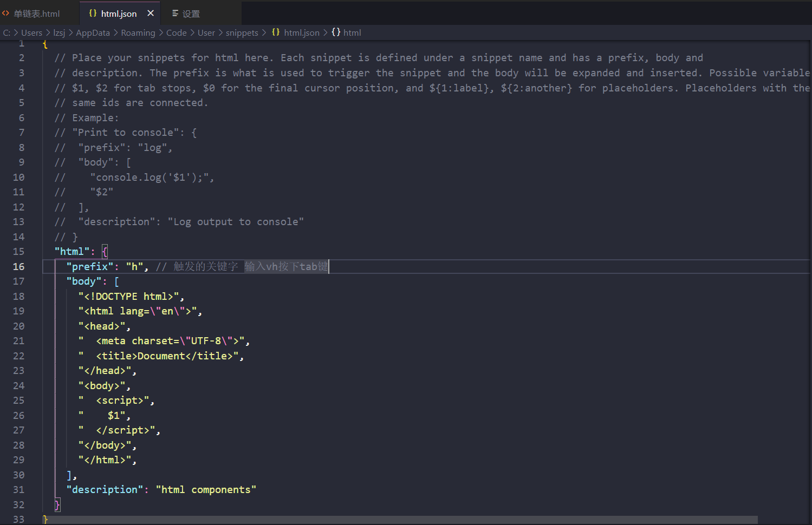The image size is (812, 525).
Task: Click the "Print to console" comment text
Action: point(126,132)
